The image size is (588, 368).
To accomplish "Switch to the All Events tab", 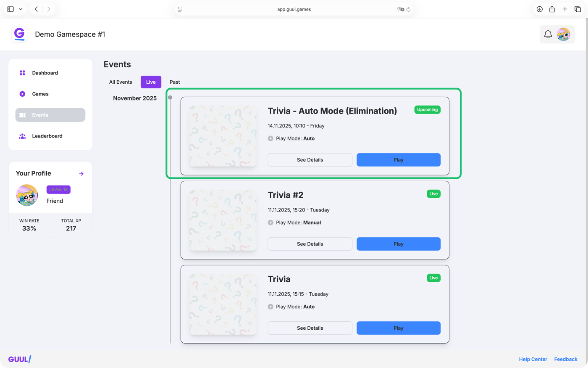I will click(x=121, y=82).
